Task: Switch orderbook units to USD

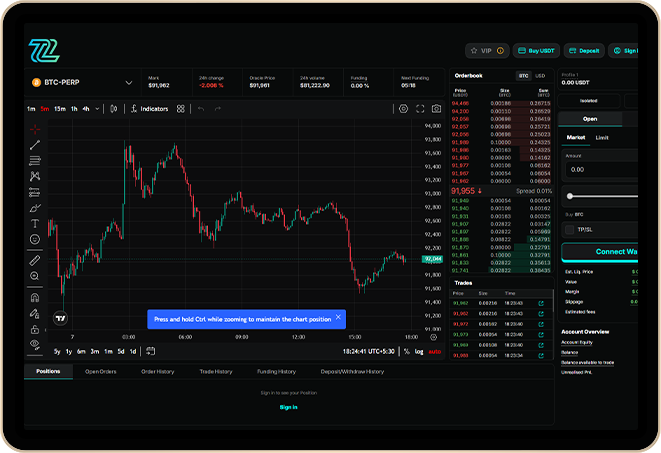Action: coord(540,76)
